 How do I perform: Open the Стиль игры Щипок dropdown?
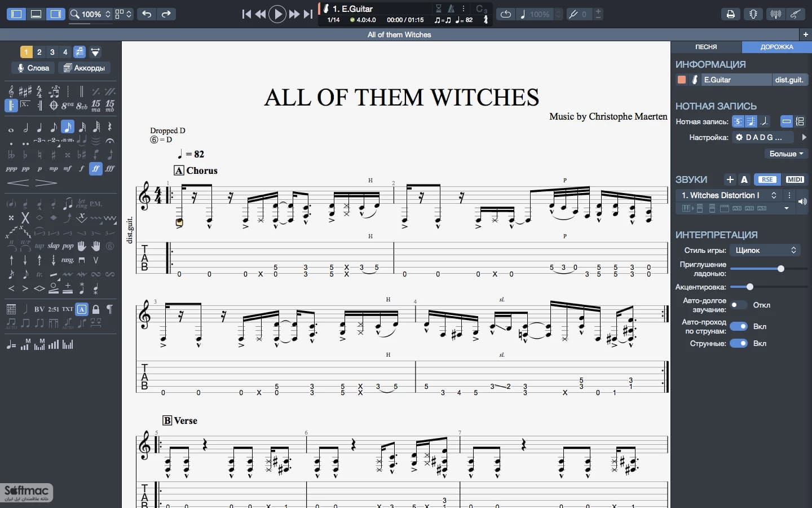[x=766, y=250]
